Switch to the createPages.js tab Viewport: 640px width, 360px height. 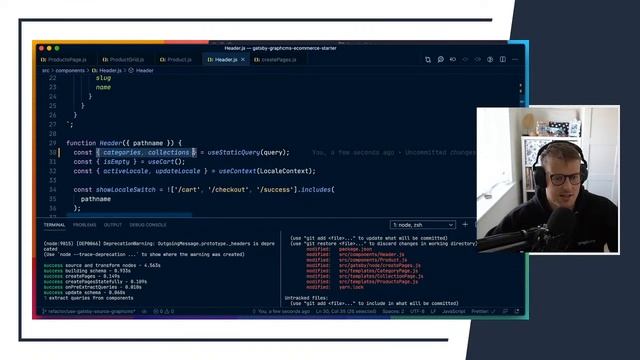pos(275,60)
